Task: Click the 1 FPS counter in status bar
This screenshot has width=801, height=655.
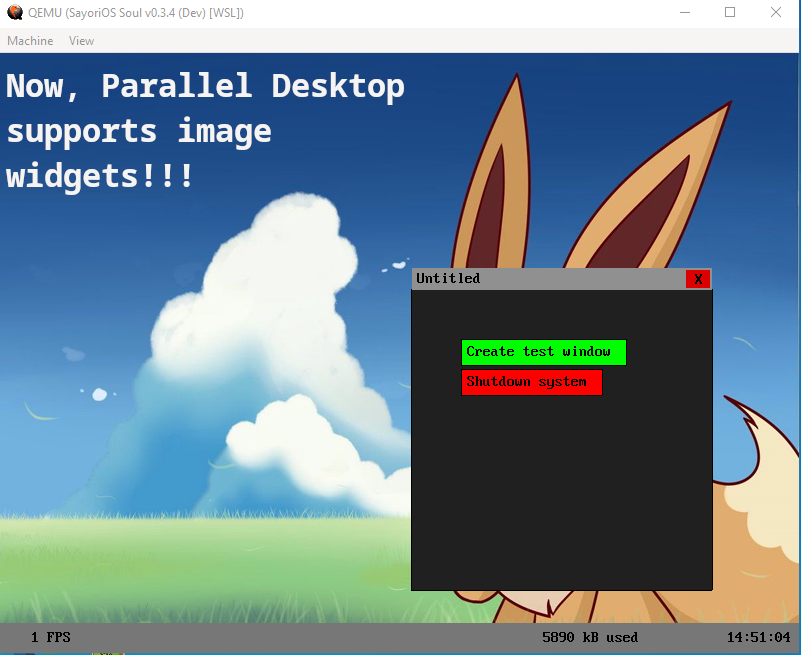Action: click(x=51, y=637)
